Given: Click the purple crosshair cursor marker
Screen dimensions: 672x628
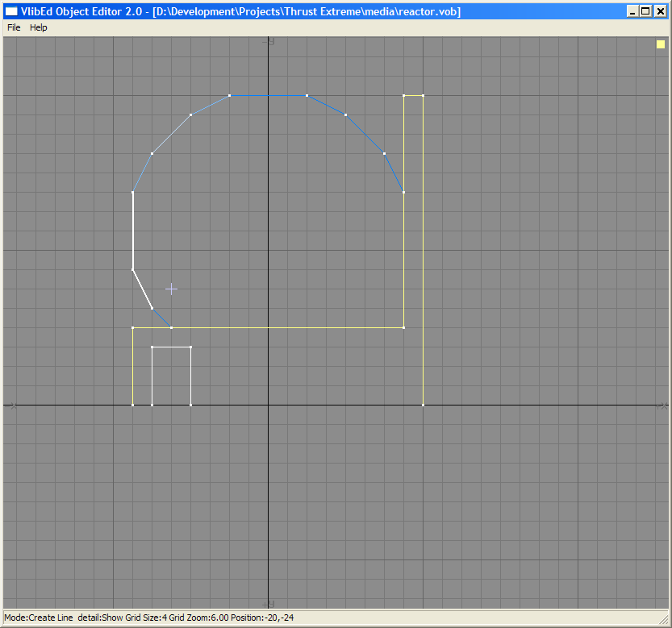Looking at the screenshot, I should point(171,289).
